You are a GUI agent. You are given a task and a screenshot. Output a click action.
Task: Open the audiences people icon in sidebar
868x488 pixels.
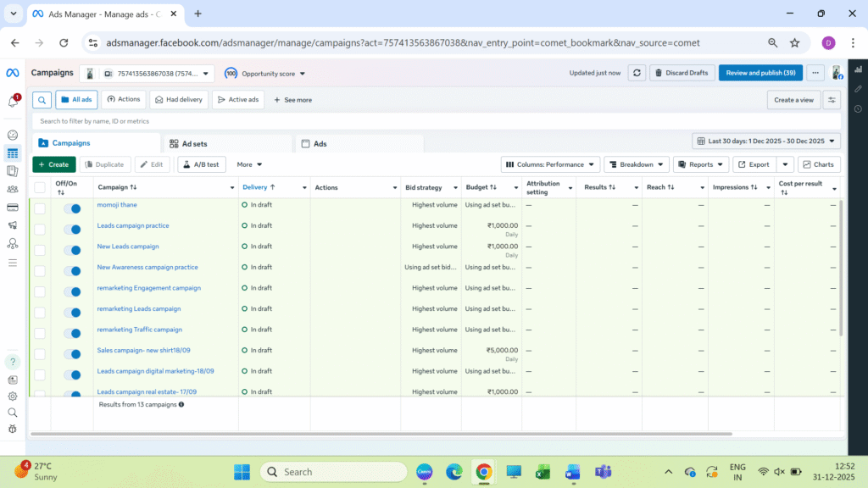point(13,189)
